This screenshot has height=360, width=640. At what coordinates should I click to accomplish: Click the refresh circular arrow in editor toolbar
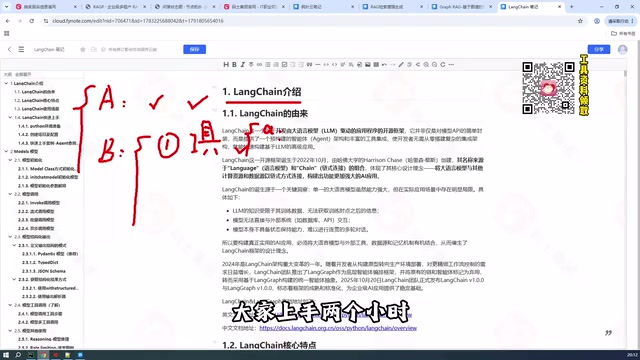[x=443, y=64]
